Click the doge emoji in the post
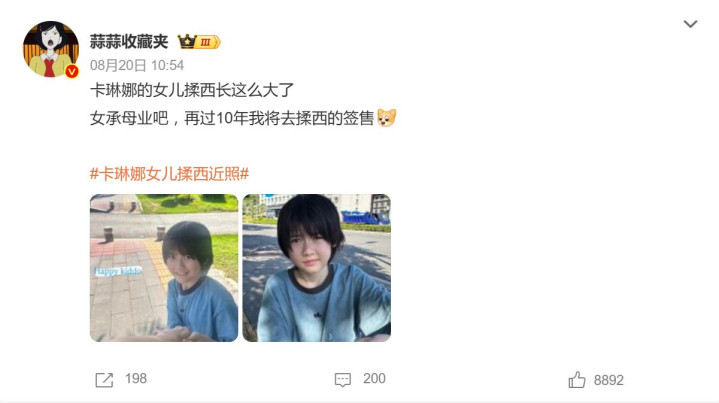 387,118
